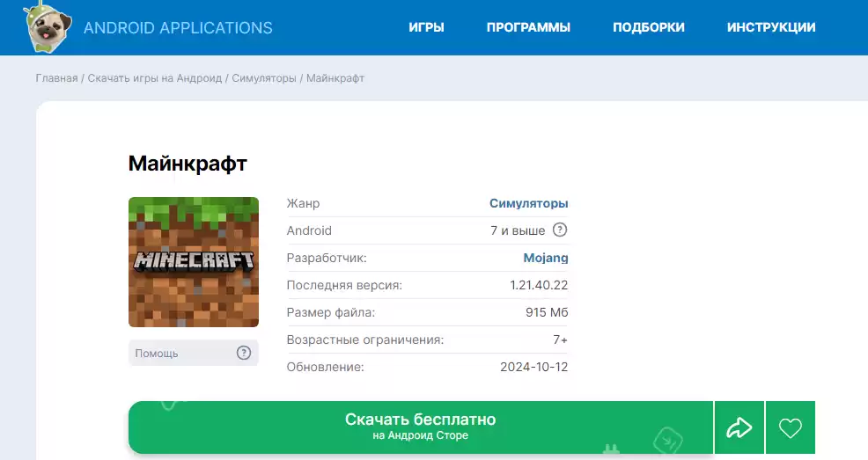The height and width of the screenshot is (460, 868).
Task: Click the Майнкрафт page heading
Action: point(188,164)
